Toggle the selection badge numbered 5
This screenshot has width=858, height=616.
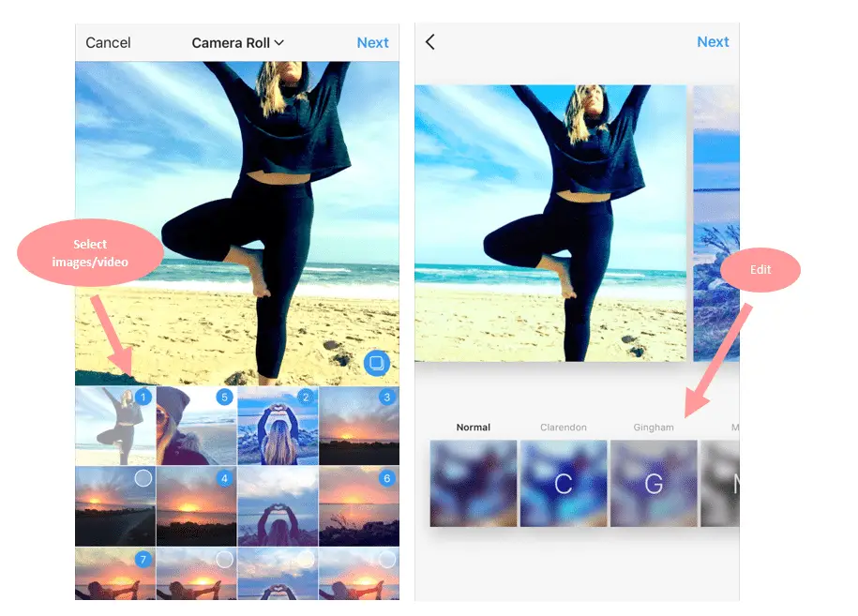point(224,398)
